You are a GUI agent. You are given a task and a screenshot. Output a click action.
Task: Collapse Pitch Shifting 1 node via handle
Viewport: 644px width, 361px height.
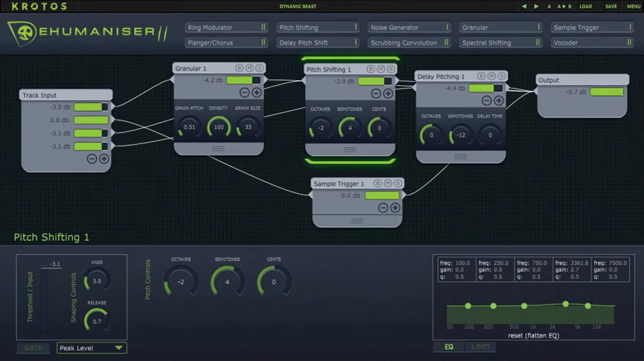coord(350,150)
